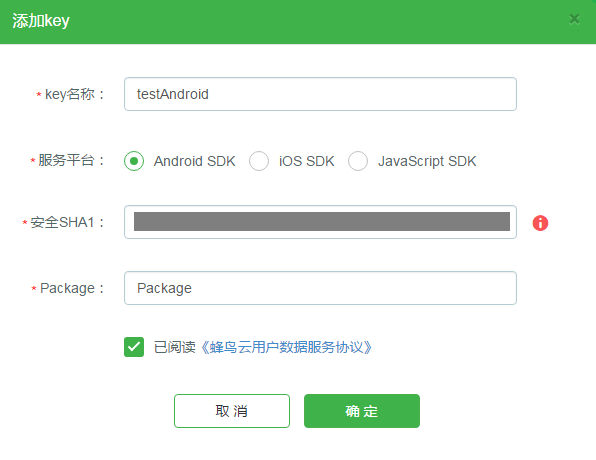Choose the iOS SDK platform option
This screenshot has height=460, width=596.
[259, 161]
